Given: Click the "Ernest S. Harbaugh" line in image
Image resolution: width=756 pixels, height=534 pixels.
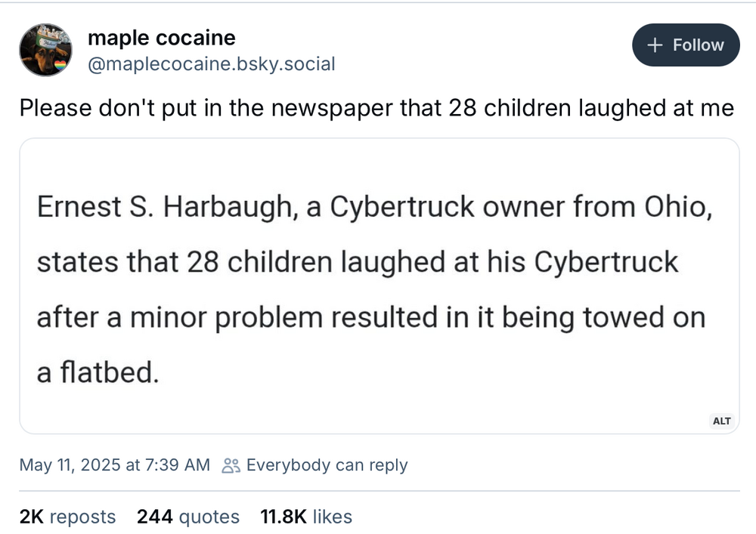Looking at the screenshot, I should click(374, 207).
